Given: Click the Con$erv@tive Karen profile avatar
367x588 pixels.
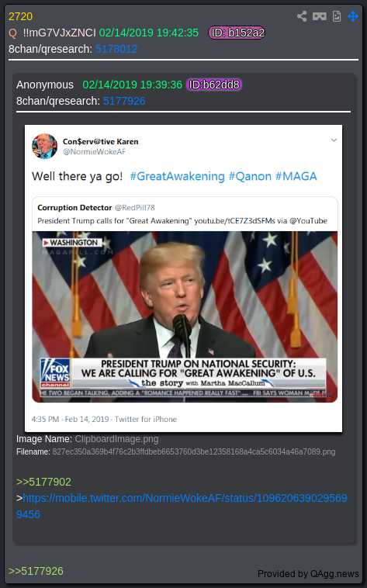Looking at the screenshot, I should point(45,147).
